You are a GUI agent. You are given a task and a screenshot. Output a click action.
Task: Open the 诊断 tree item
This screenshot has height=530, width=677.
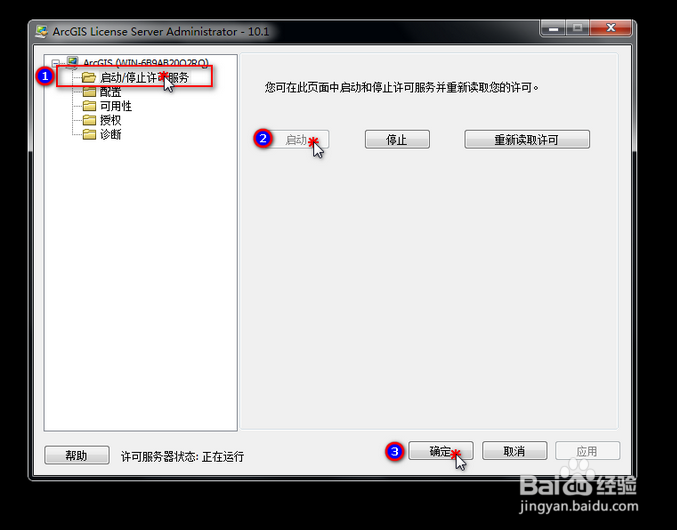click(111, 135)
